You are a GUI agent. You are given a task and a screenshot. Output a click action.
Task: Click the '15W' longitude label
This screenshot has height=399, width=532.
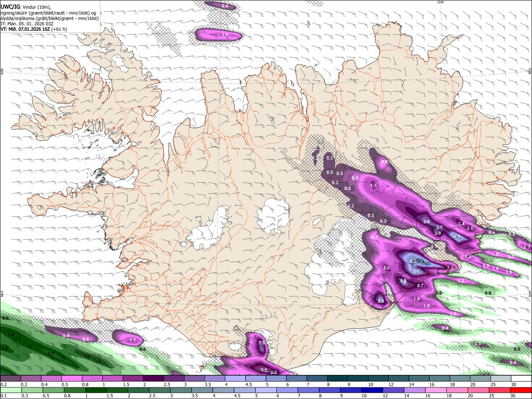tap(440, 2)
